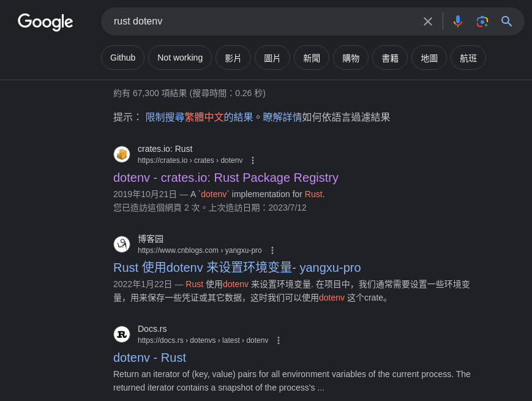Open dotenv - crates.io: Rust Package Registry
Screen dimensions: 532x401
tap(226, 178)
